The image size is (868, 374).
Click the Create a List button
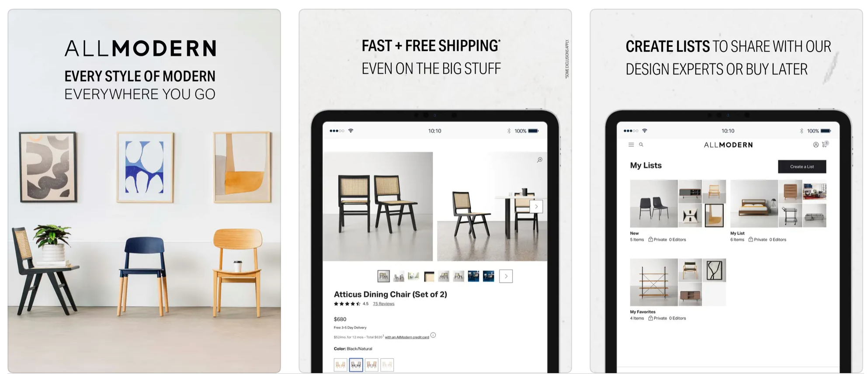802,166
